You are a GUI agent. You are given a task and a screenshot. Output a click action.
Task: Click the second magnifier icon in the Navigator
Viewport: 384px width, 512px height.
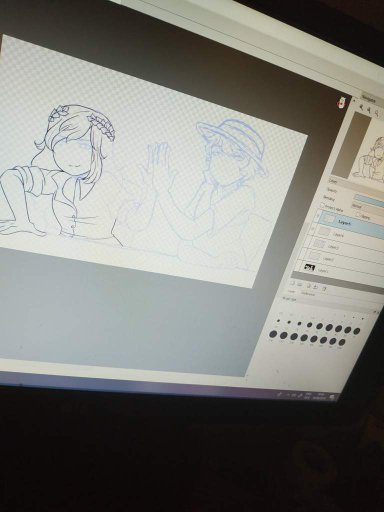pyautogui.click(x=369, y=110)
